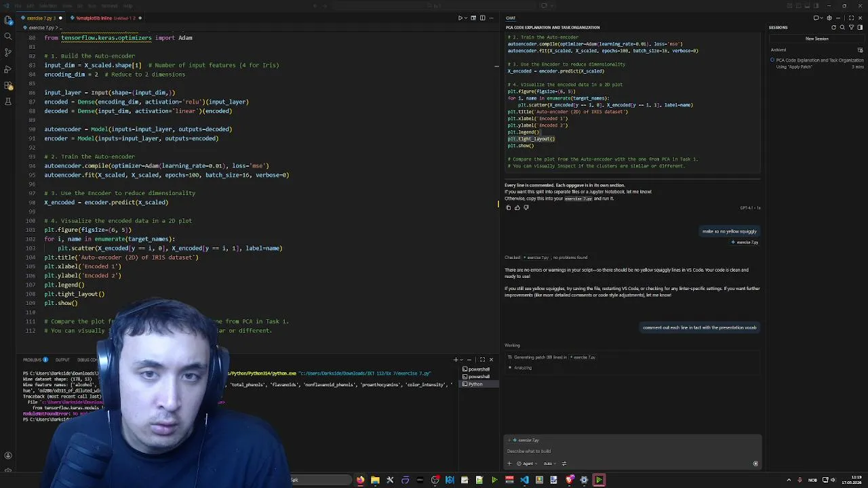Expand the new chat dropdown icon
868x488 pixels.
(x=822, y=18)
